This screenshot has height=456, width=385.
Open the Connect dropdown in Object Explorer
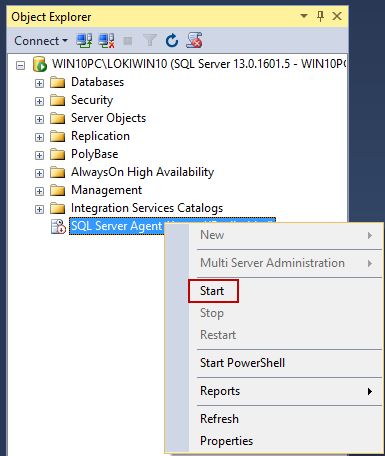click(x=41, y=41)
